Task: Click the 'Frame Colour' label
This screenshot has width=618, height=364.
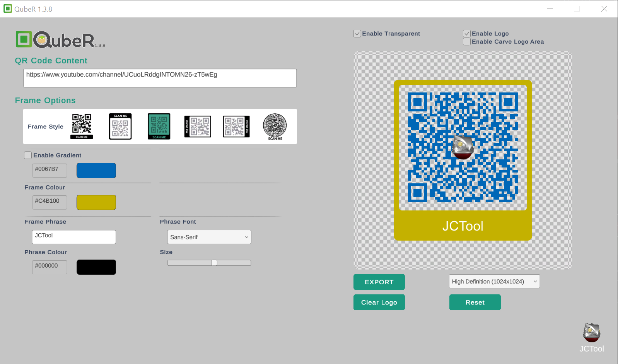Action: click(x=45, y=187)
